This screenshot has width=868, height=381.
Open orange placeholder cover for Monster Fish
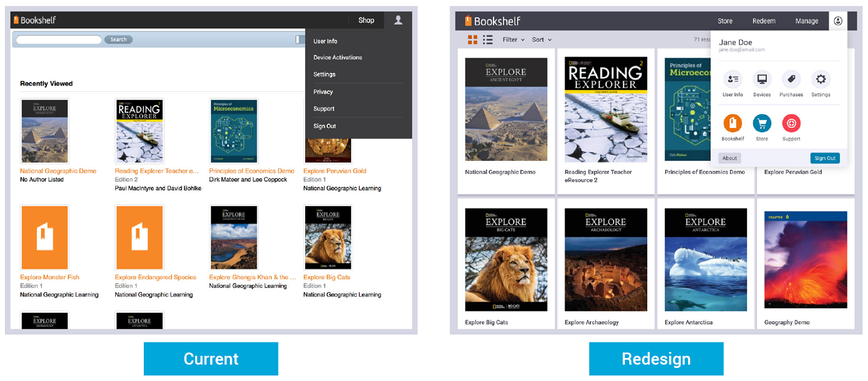[x=45, y=238]
